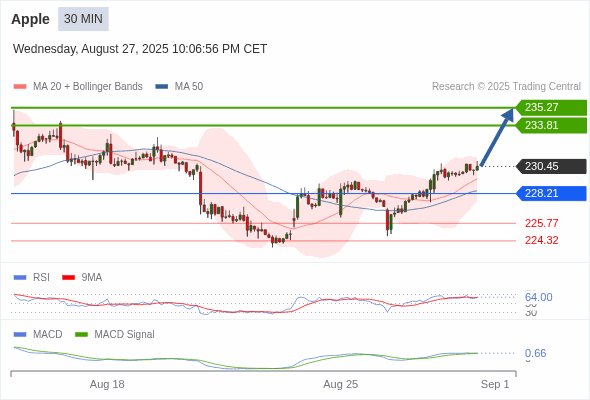
Task: Click the 228.21 blue pivot label
Action: click(x=551, y=193)
